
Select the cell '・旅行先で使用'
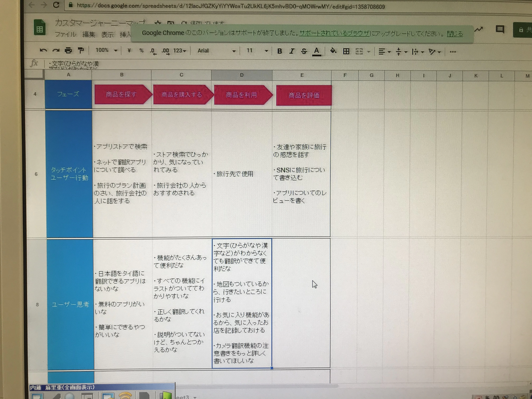[242, 174]
